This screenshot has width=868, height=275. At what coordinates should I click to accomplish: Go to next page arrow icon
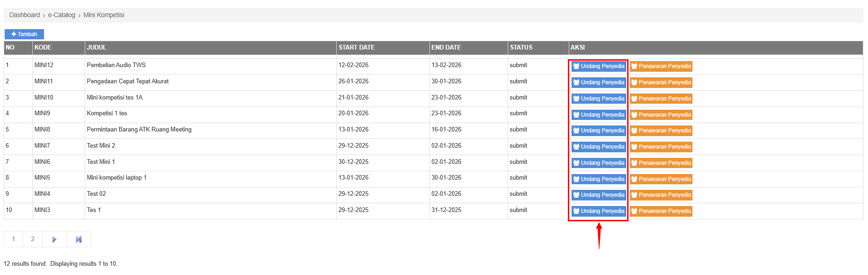(54, 239)
